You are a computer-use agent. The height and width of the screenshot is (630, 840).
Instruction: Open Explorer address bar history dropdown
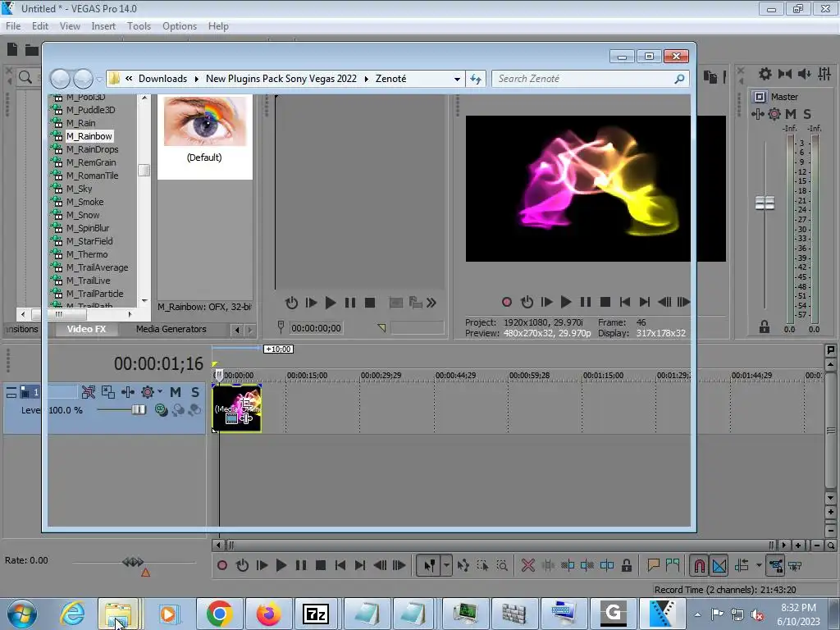pos(457,79)
